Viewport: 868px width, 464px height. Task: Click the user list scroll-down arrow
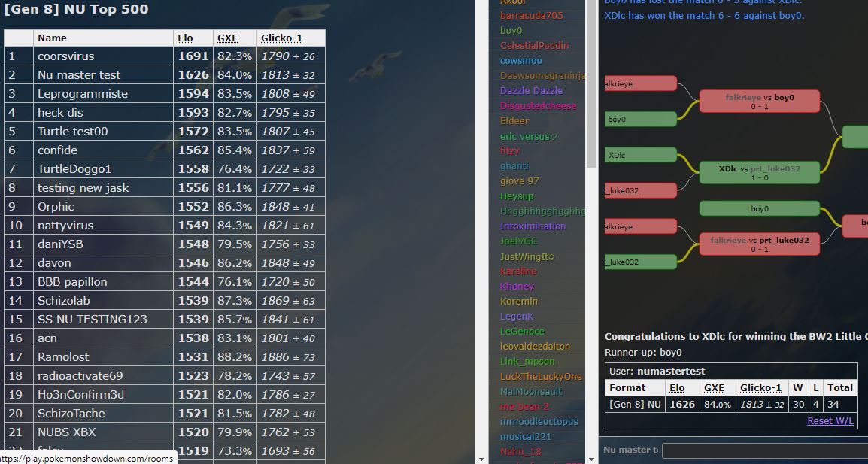591,459
